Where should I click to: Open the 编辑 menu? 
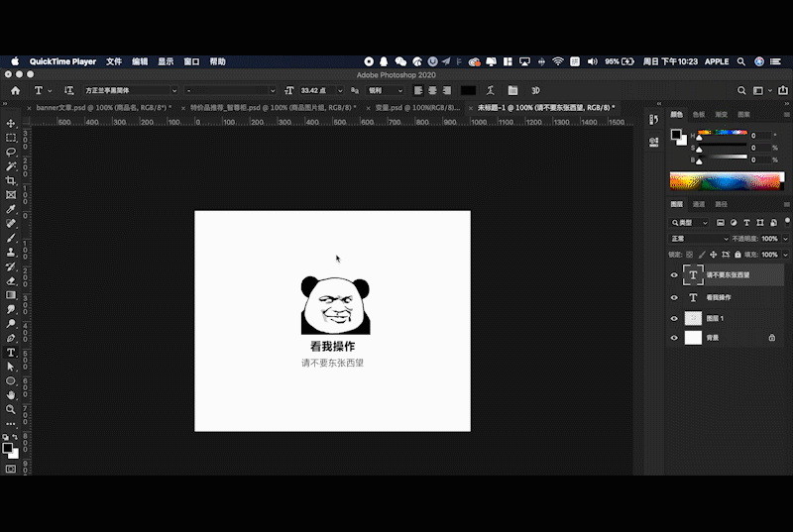[140, 61]
